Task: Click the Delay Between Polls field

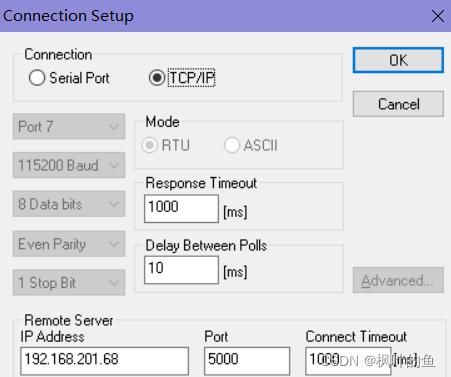Action: tap(181, 270)
